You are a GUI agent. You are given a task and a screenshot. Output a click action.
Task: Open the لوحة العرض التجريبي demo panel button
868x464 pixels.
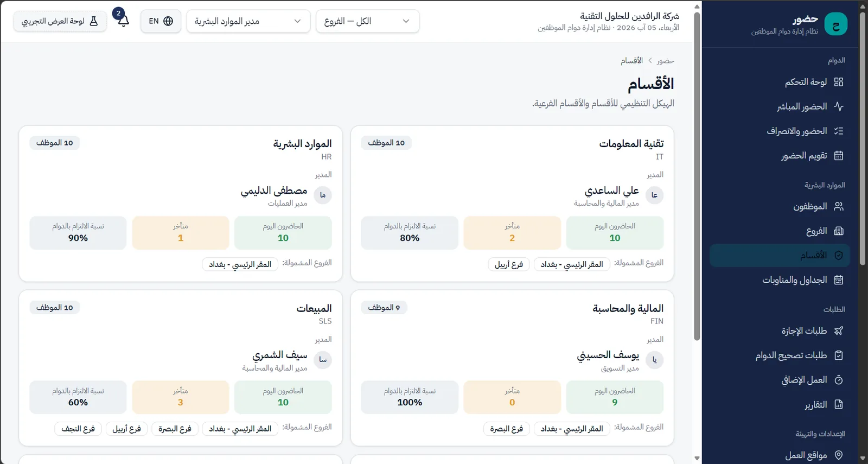60,21
